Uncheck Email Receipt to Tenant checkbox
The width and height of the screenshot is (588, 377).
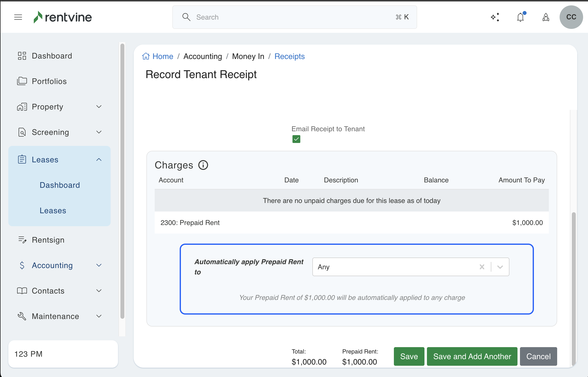[x=296, y=139]
